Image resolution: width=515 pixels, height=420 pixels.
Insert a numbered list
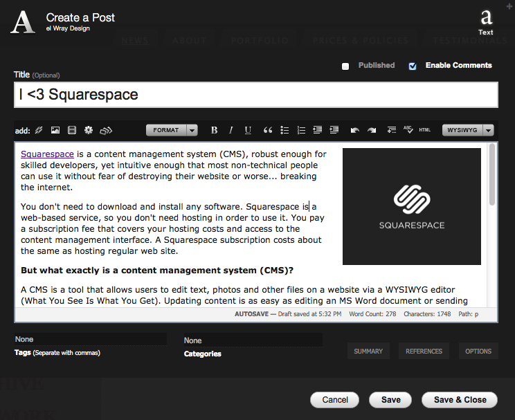coord(301,130)
